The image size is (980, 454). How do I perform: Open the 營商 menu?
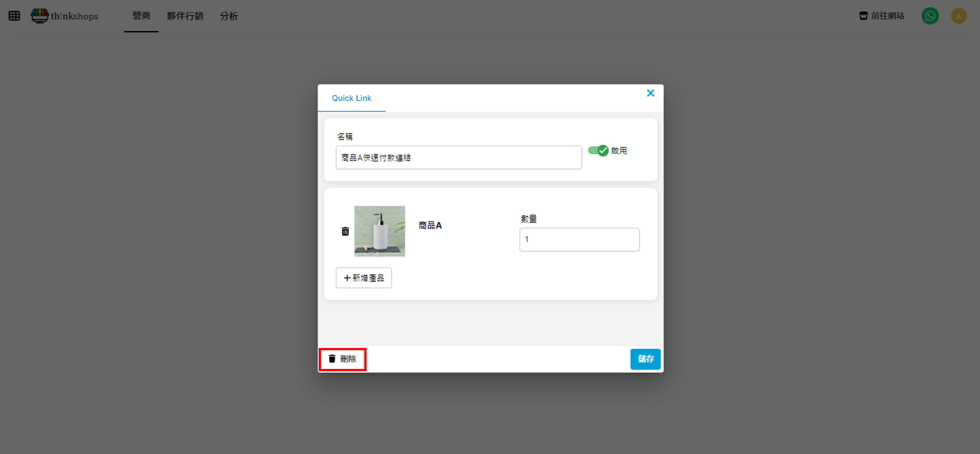click(x=141, y=16)
